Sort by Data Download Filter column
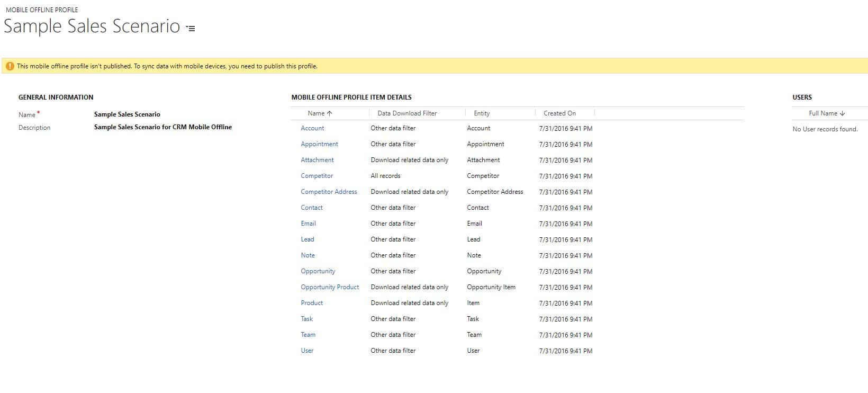 pyautogui.click(x=407, y=113)
